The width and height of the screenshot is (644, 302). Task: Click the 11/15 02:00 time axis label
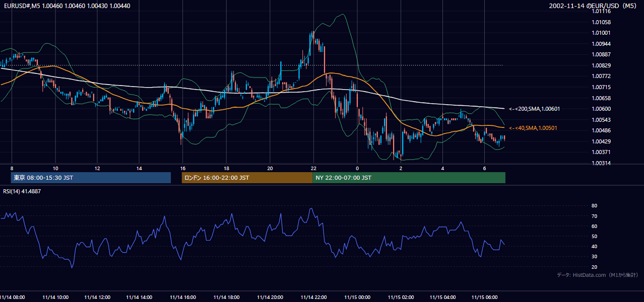[401, 297]
